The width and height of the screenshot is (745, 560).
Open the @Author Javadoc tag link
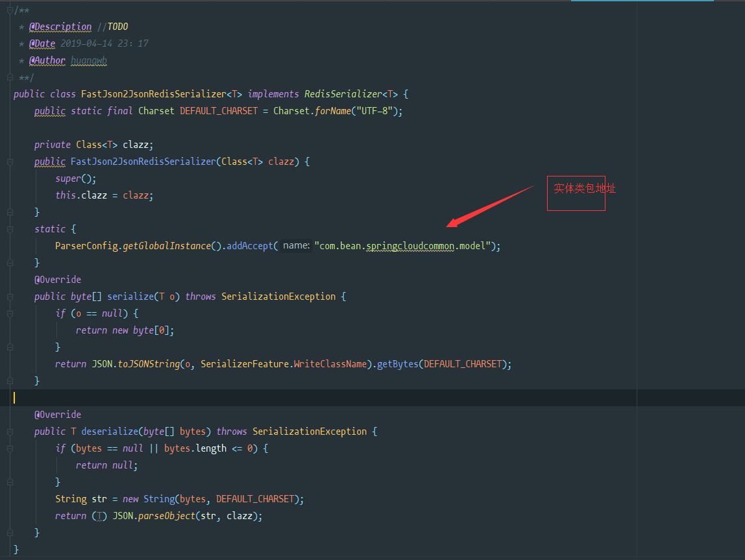[x=47, y=60]
